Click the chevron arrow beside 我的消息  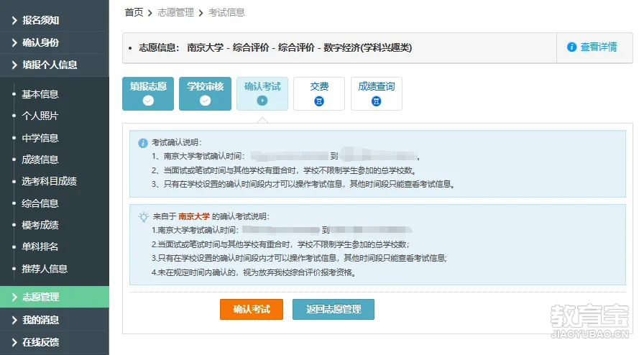coord(14,320)
